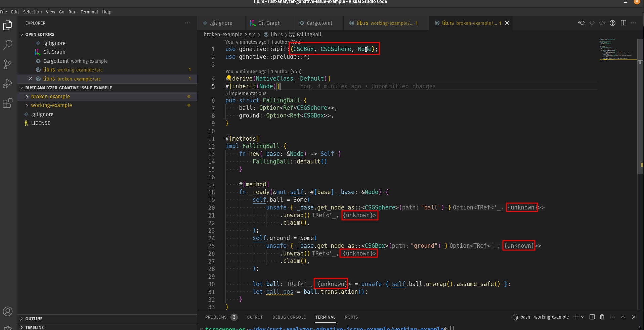Click the Accounts icon in the activity bar
The image size is (644, 330).
[7, 311]
